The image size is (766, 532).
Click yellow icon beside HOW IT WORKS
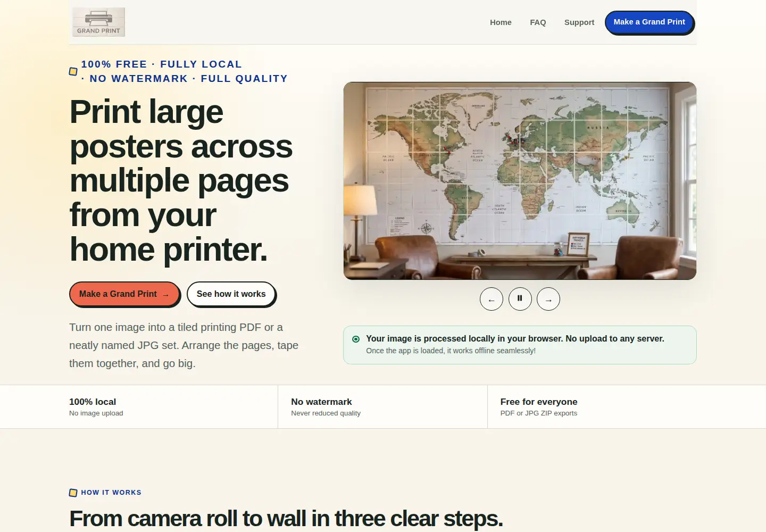[x=73, y=493]
